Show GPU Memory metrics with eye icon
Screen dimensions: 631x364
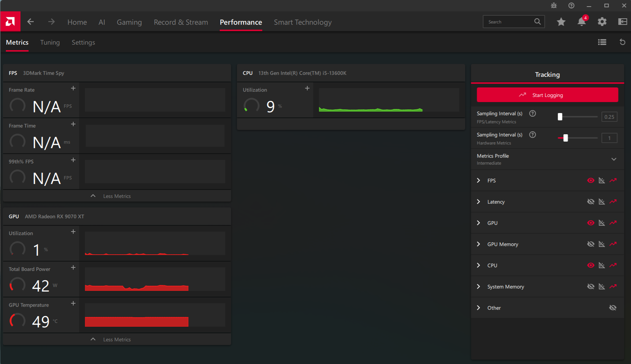(x=591, y=244)
